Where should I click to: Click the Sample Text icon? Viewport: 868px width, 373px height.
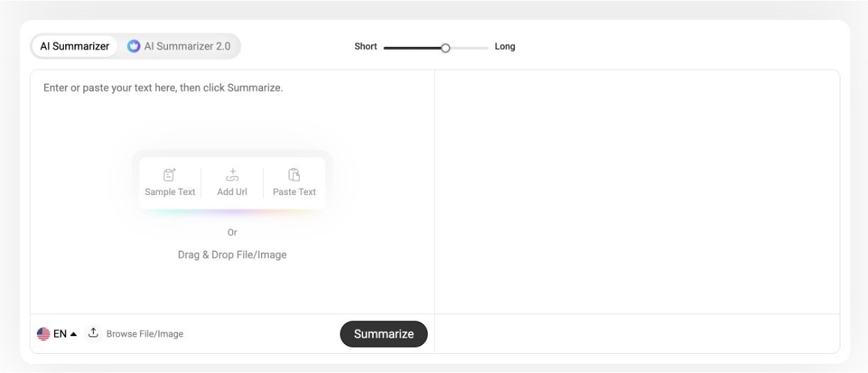pyautogui.click(x=169, y=174)
